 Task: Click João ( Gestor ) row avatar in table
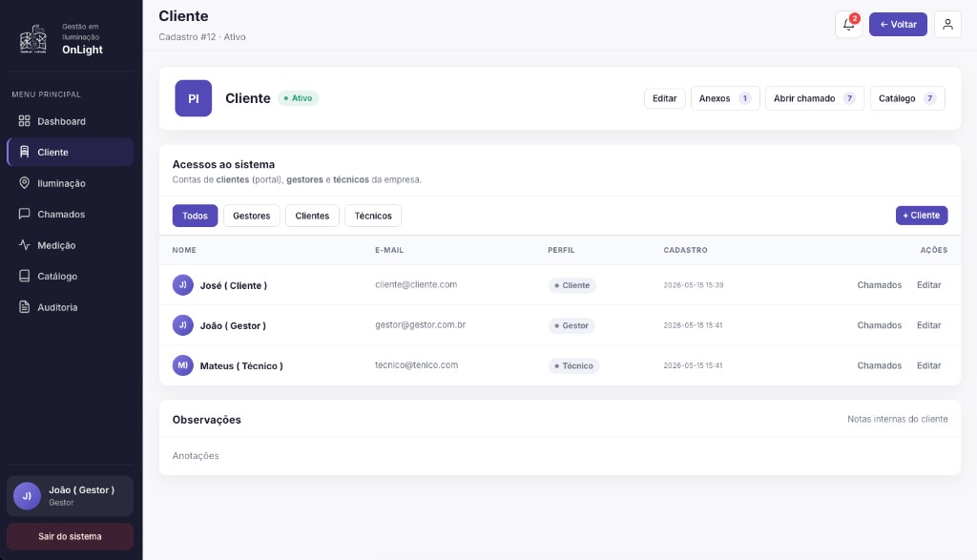(182, 325)
